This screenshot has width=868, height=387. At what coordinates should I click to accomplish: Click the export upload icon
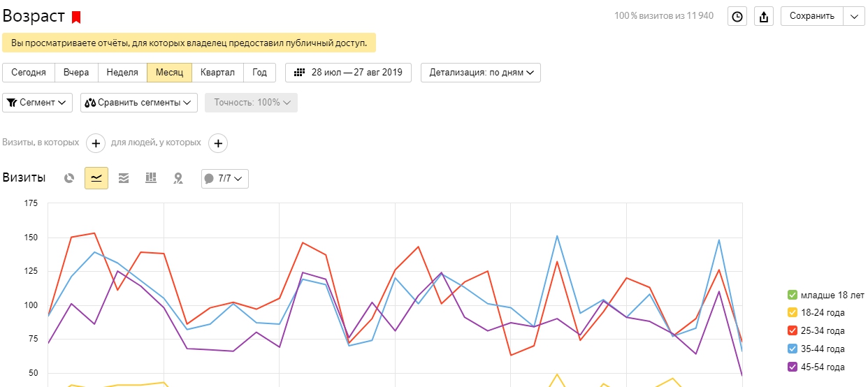[x=763, y=17]
